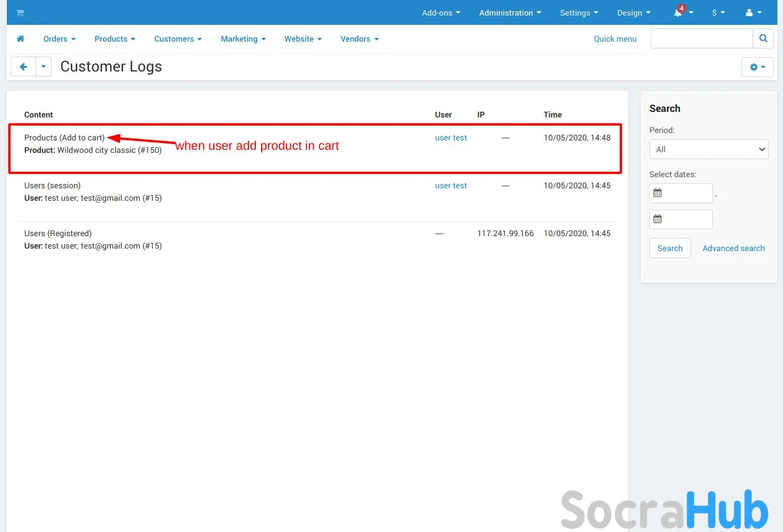Expand the dropdown caret beside back arrow
783x532 pixels.
tap(43, 66)
